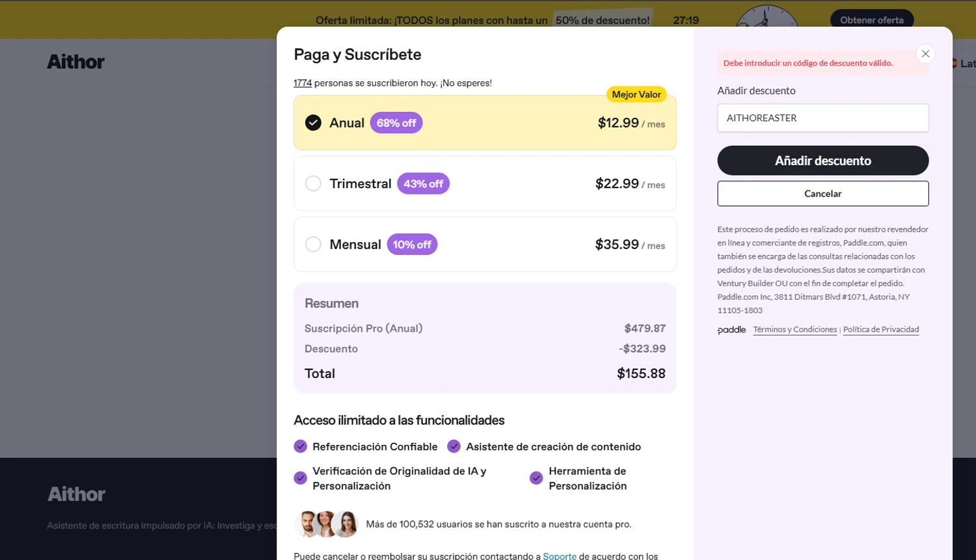
Task: Click the Suscripción Pro (Anual) $479.87 value
Action: (645, 328)
